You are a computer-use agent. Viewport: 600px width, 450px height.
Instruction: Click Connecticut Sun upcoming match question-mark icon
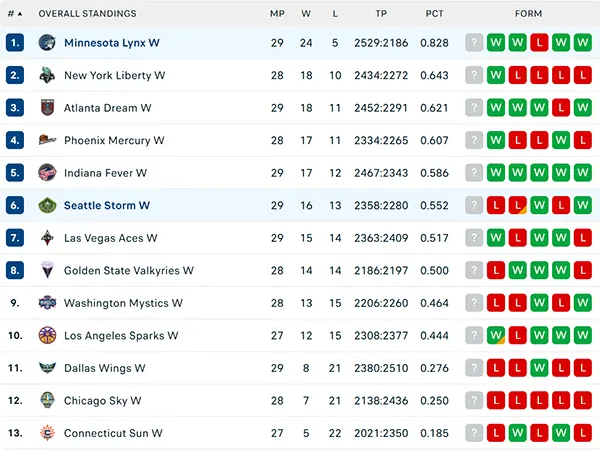click(x=474, y=433)
